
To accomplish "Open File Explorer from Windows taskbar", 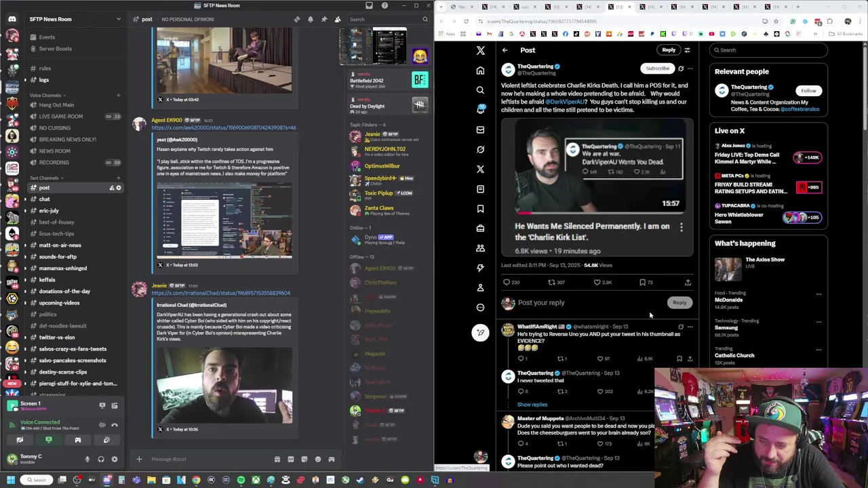I will click(151, 480).
